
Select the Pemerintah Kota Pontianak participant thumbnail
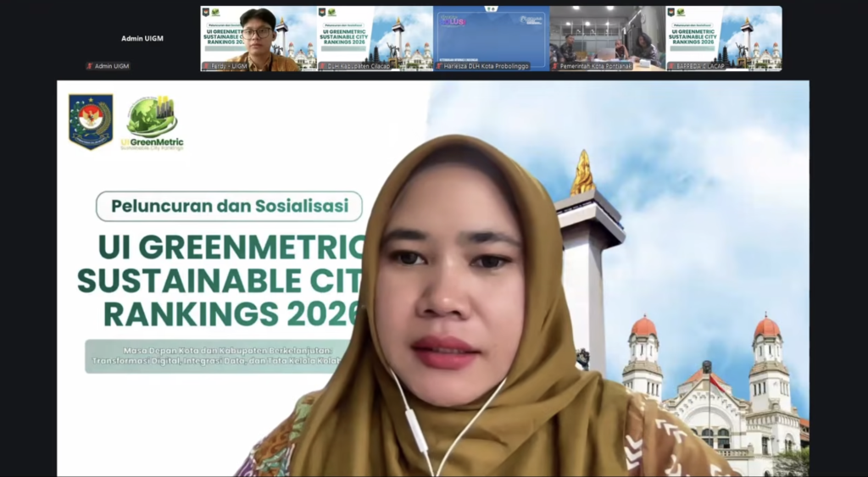tap(607, 39)
